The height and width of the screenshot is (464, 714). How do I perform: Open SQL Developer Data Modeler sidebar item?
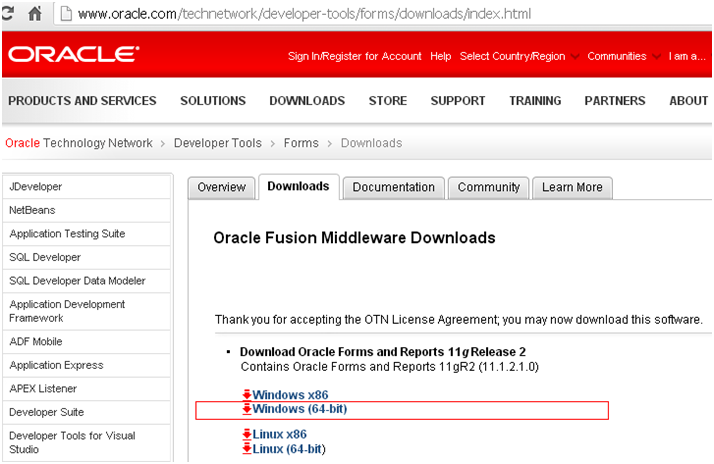pyautogui.click(x=87, y=281)
